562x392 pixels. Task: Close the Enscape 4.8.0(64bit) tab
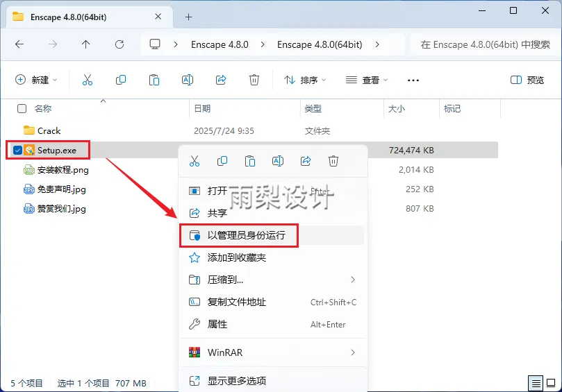pos(158,17)
